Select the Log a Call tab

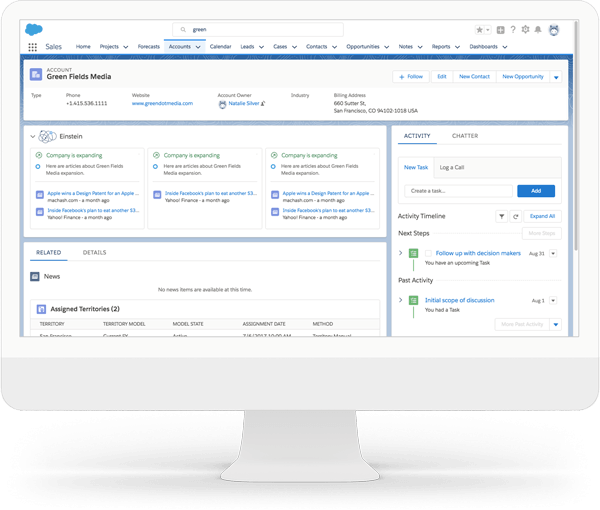click(x=452, y=168)
